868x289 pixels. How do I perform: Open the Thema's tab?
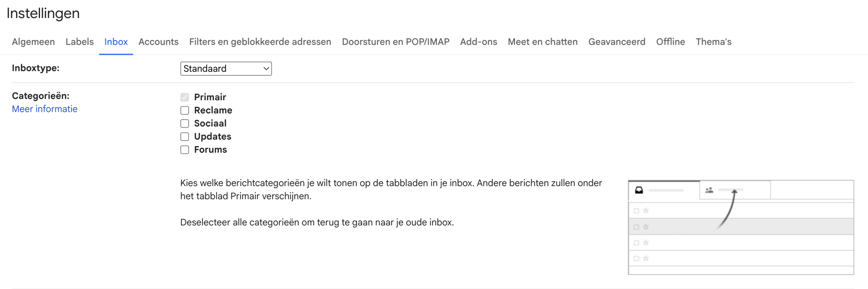point(713,42)
